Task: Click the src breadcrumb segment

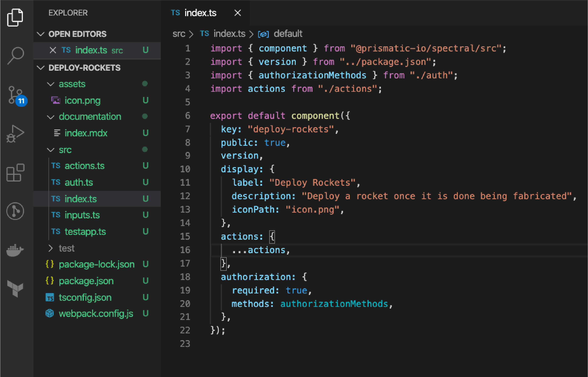Action: pyautogui.click(x=179, y=34)
